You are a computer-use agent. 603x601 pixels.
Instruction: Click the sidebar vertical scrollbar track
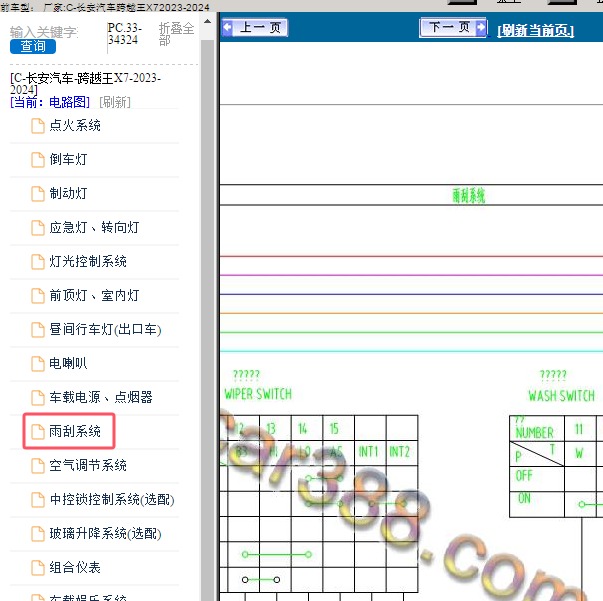point(207,319)
